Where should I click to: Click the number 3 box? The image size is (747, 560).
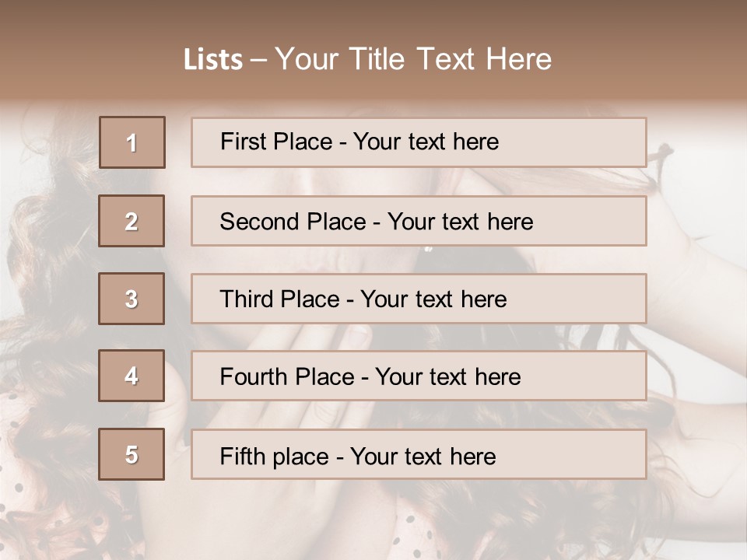[132, 299]
